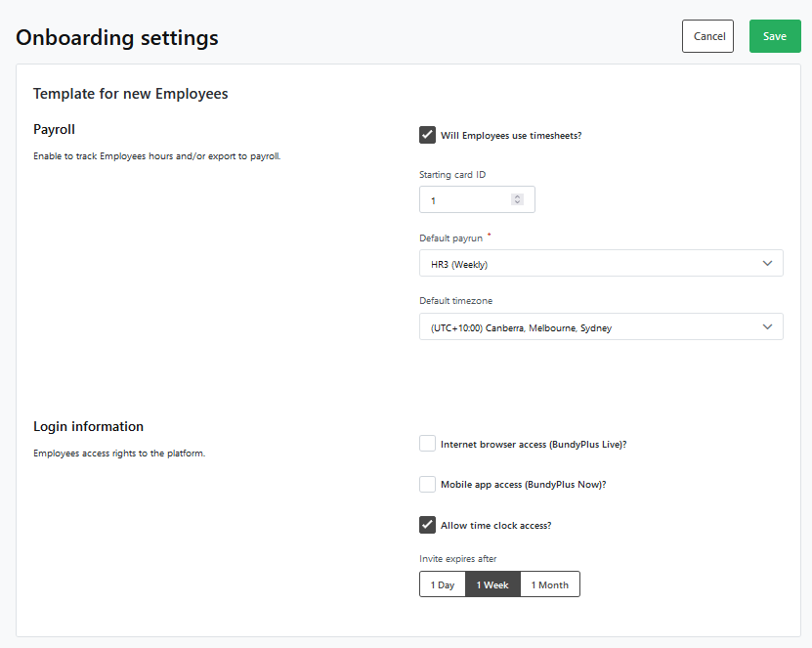The width and height of the screenshot is (812, 648).
Task: Click the 'Login information' section heading
Action: (88, 426)
